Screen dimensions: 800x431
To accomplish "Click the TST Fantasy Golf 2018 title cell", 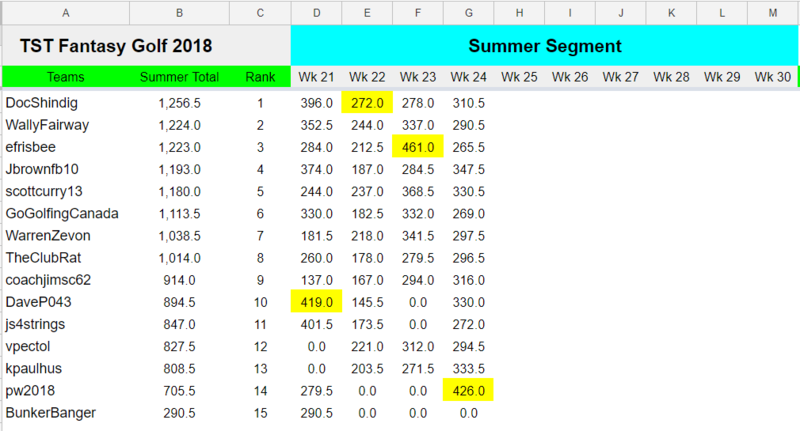I will 145,46.
